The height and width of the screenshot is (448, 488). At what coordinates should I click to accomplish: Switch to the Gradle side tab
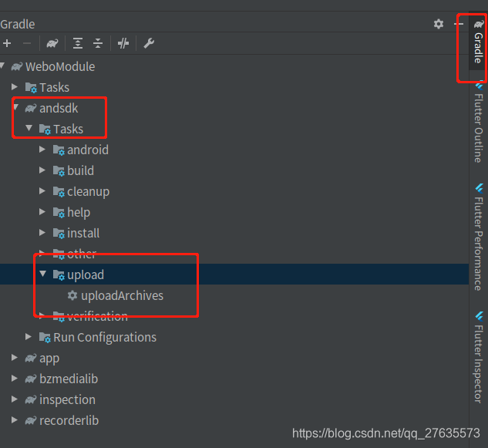point(478,42)
